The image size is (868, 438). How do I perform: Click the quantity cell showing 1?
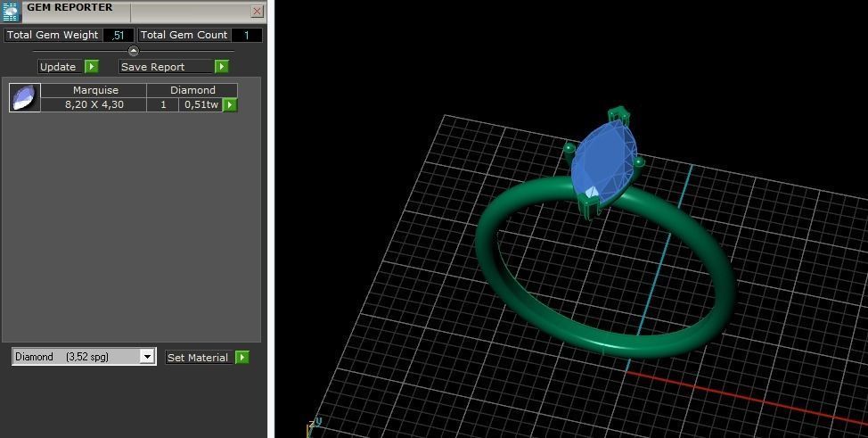[163, 104]
